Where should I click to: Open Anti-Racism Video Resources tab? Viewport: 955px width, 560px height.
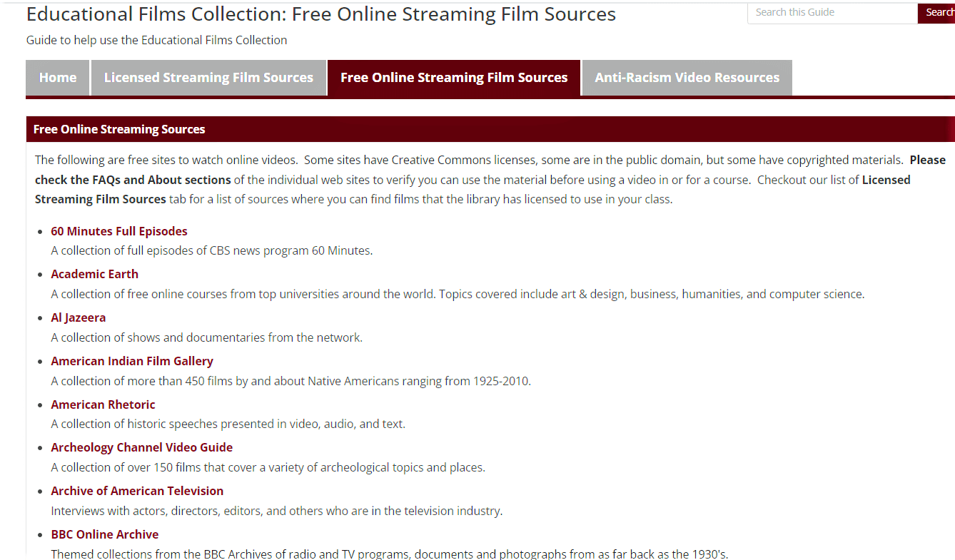tap(687, 78)
